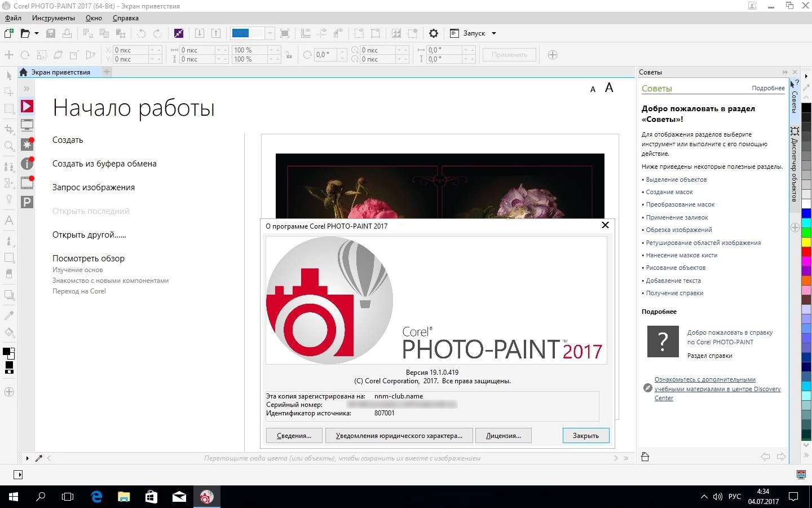The height and width of the screenshot is (508, 812).
Task: Add a tool via toolbox plus
Action: click(x=9, y=392)
